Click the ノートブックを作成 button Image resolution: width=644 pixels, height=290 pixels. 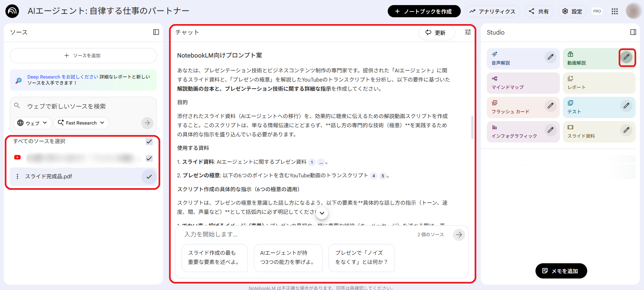[424, 11]
